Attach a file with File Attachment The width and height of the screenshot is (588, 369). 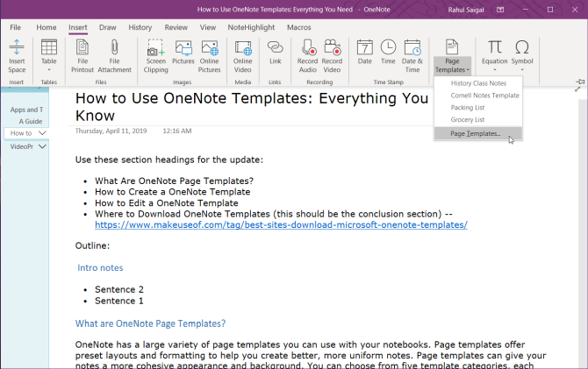(x=114, y=56)
